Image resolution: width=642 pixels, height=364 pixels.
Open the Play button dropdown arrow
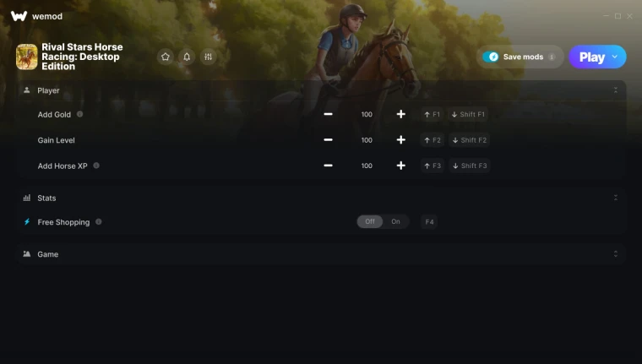[x=615, y=57]
